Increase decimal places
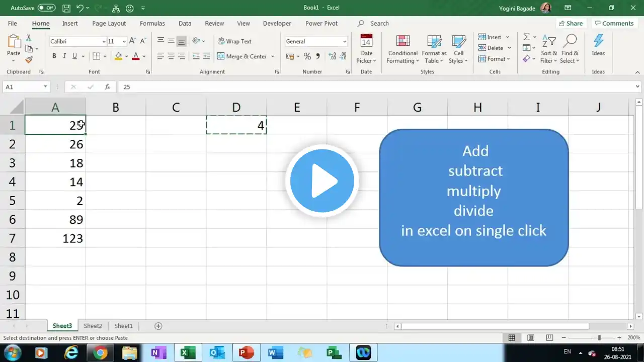Screen dimensions: 644x362 point(333,56)
